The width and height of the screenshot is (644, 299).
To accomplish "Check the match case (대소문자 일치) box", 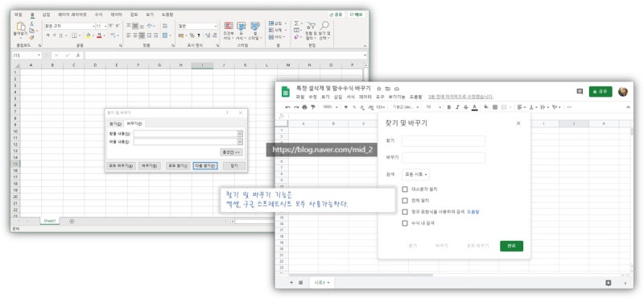I will coord(405,189).
